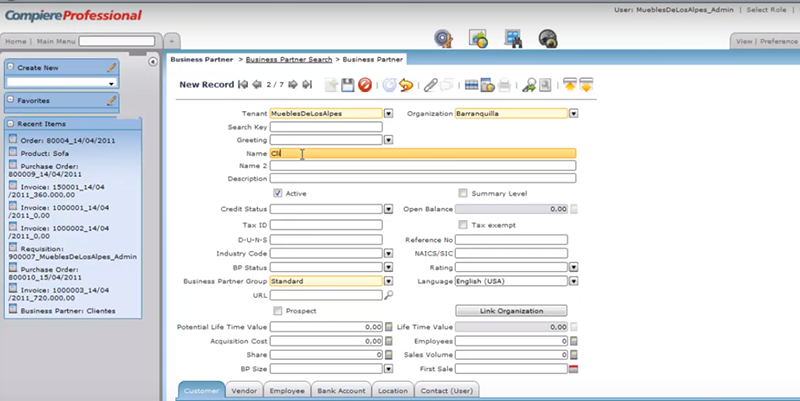Jump to the first record arrow
800x401 pixels.
coord(243,85)
